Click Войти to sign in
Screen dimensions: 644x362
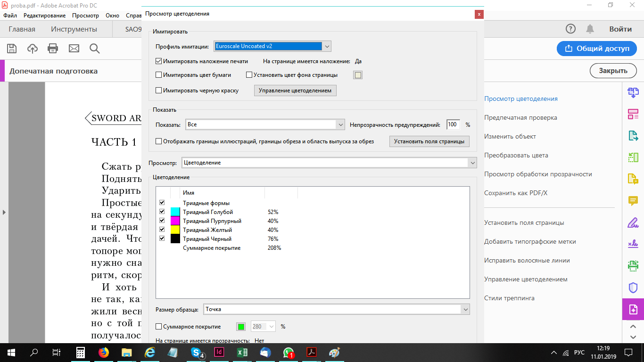pyautogui.click(x=620, y=29)
